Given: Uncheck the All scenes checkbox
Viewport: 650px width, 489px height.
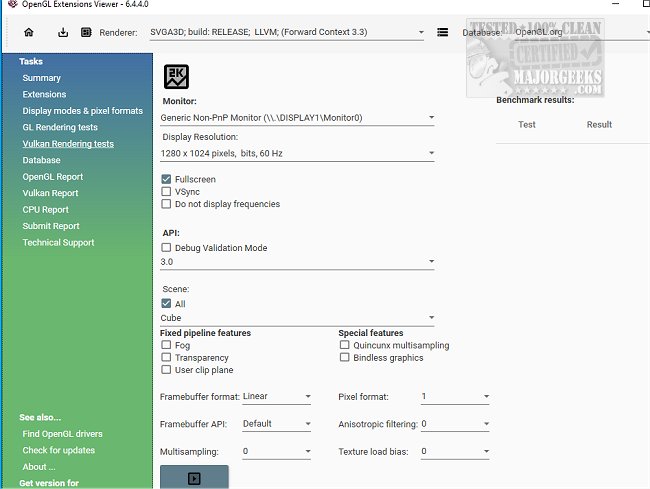Looking at the screenshot, I should pyautogui.click(x=166, y=303).
